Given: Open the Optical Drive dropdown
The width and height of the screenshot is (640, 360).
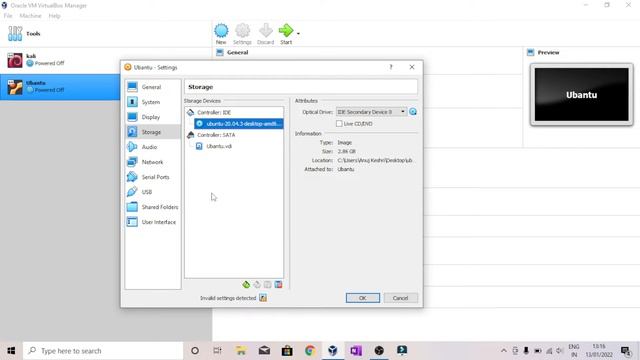Looking at the screenshot, I should 371,112.
